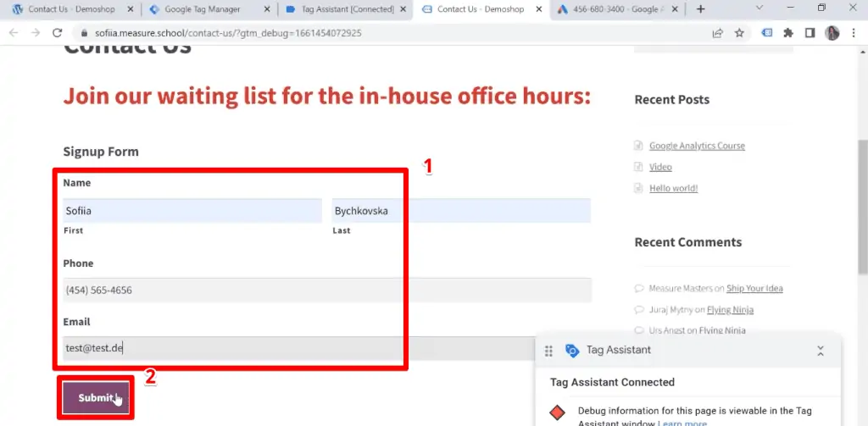Open the user profile avatar
This screenshot has width=868, height=426.
click(832, 33)
